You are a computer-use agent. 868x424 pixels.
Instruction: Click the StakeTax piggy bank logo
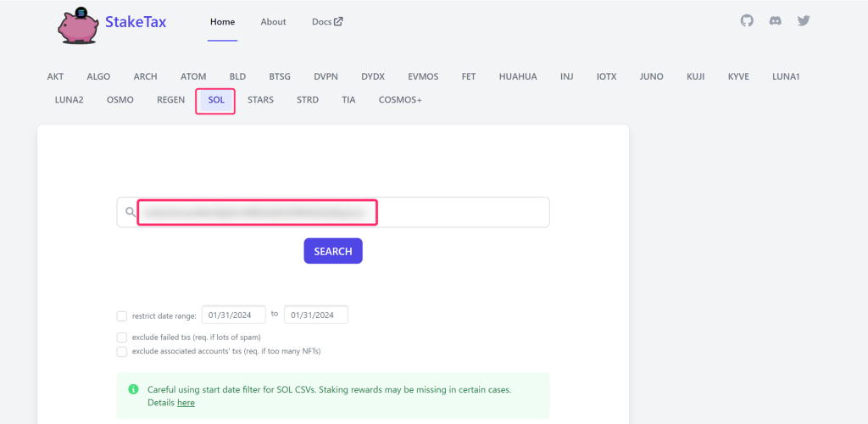click(x=78, y=25)
